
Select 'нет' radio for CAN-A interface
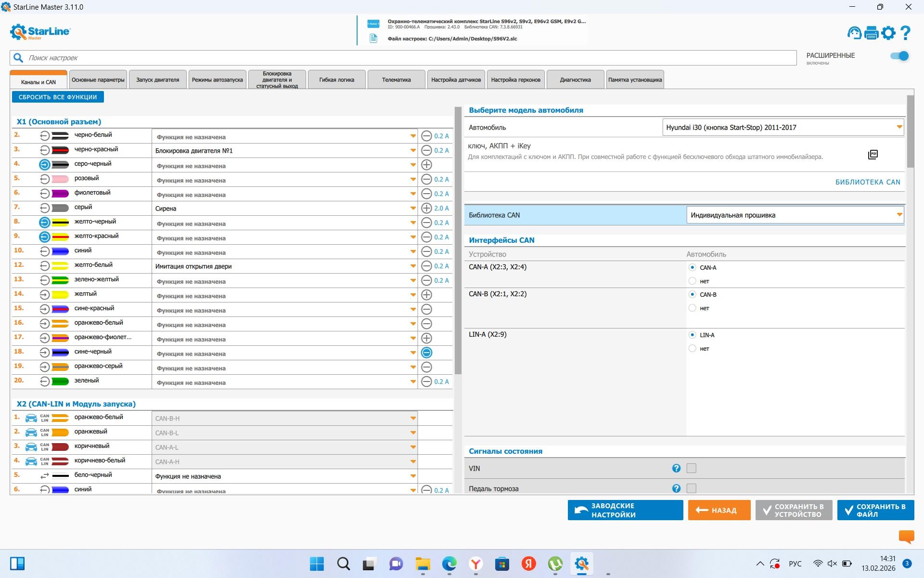692,281
